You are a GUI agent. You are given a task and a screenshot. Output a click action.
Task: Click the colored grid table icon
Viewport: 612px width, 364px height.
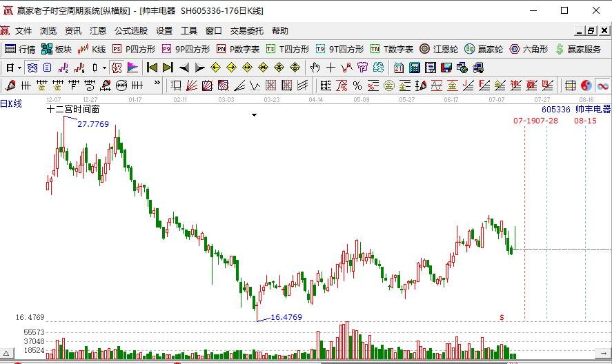[570, 86]
